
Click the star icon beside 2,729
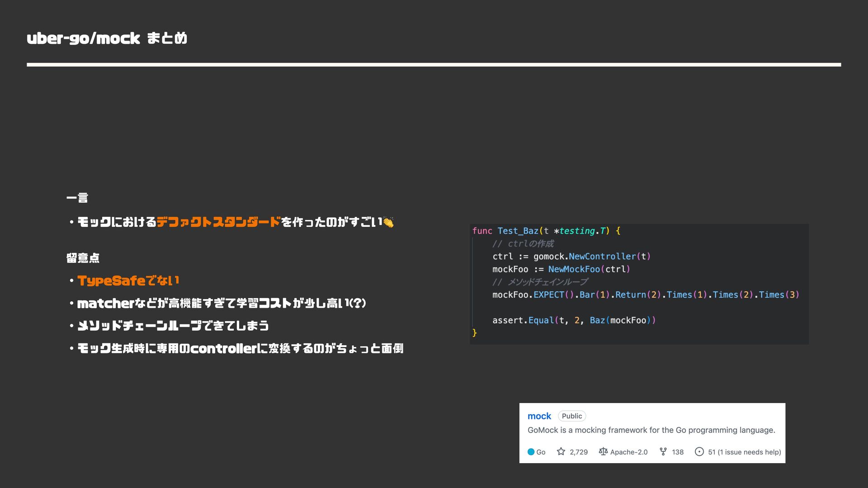[x=561, y=451]
